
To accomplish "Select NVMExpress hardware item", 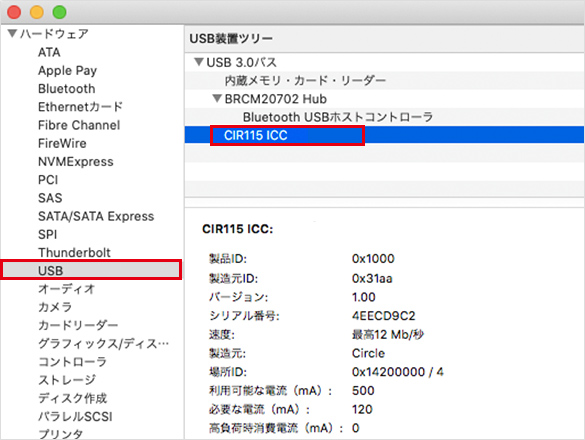I will [75, 162].
